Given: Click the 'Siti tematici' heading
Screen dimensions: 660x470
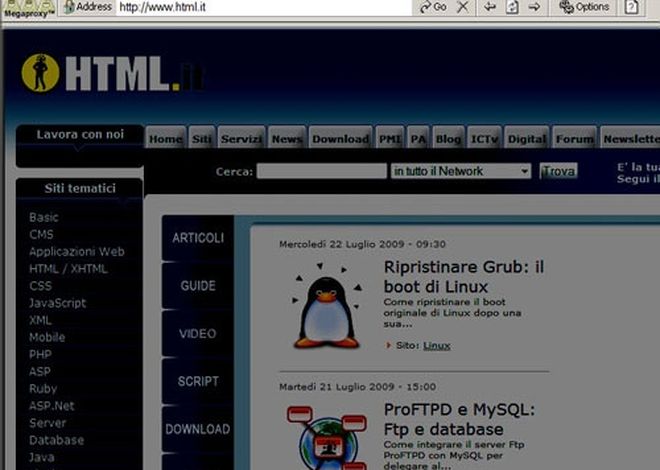Looking at the screenshot, I should pyautogui.click(x=80, y=188).
